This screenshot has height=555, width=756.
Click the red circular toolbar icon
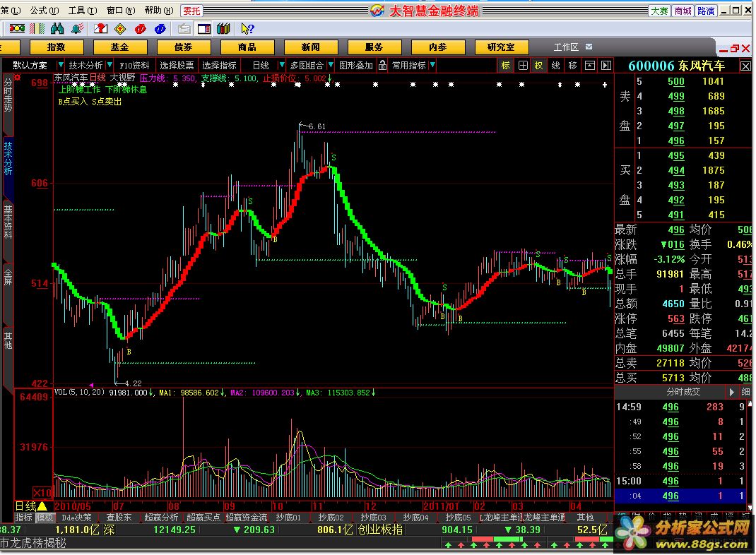tap(141, 29)
